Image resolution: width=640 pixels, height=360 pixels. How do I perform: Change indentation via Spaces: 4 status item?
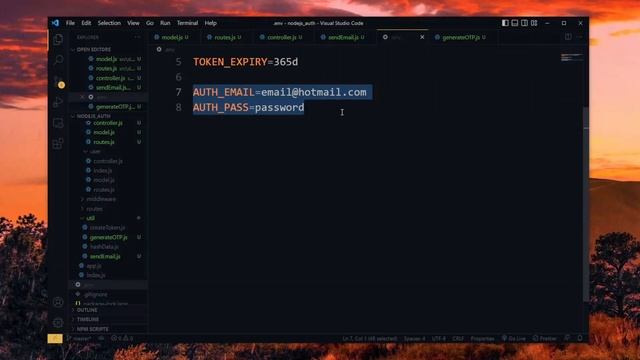[414, 338]
